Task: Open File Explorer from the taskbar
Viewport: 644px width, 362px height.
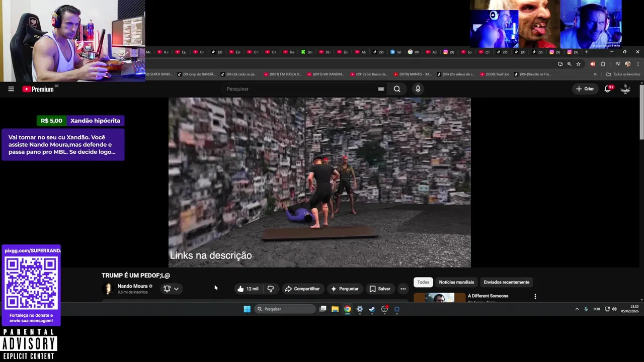Action: point(335,309)
